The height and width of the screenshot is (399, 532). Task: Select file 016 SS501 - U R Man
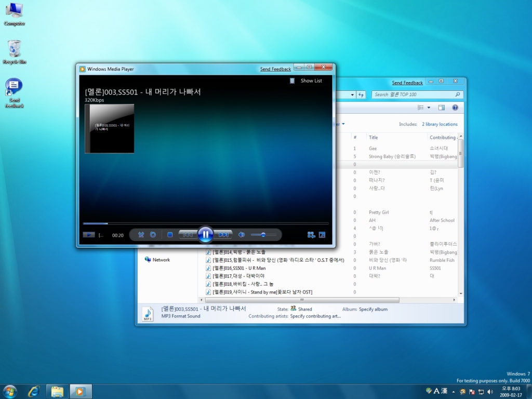pos(239,268)
